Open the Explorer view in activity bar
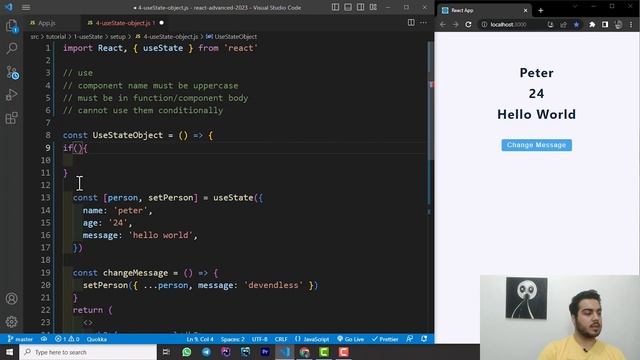The width and height of the screenshot is (640, 360). (x=11, y=26)
